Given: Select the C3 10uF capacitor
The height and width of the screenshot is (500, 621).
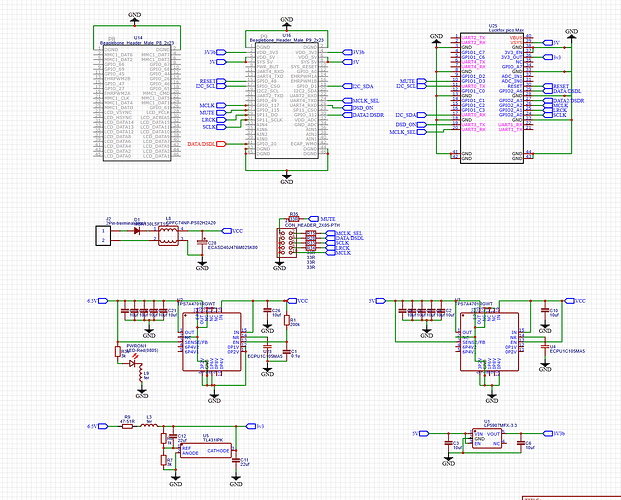Looking at the screenshot, I should click(448, 443).
